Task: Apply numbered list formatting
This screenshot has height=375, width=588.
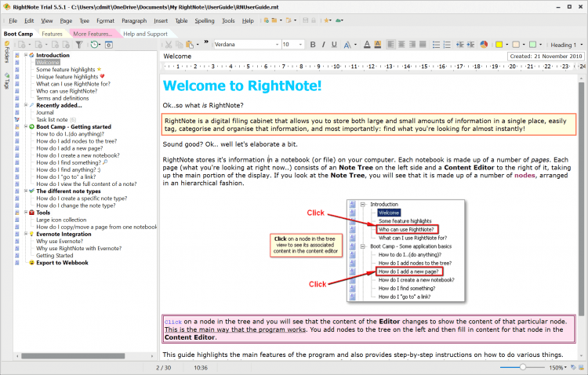Action: click(447, 45)
